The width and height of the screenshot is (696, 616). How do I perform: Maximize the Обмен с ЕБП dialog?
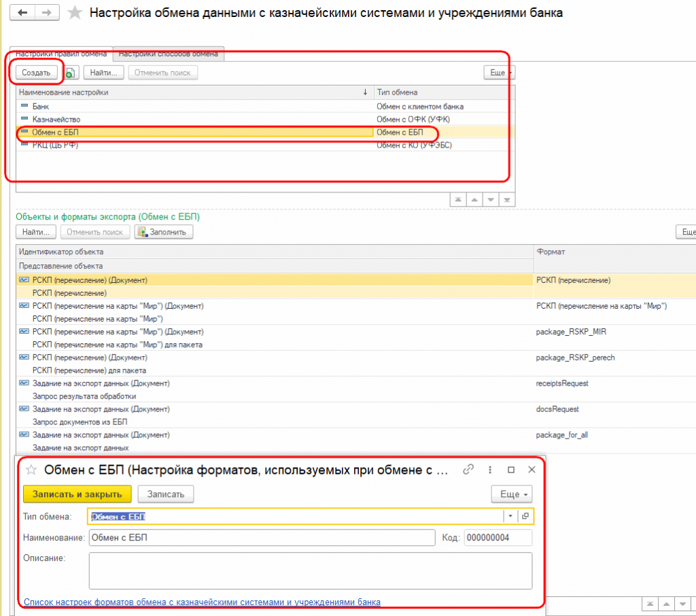pos(511,469)
